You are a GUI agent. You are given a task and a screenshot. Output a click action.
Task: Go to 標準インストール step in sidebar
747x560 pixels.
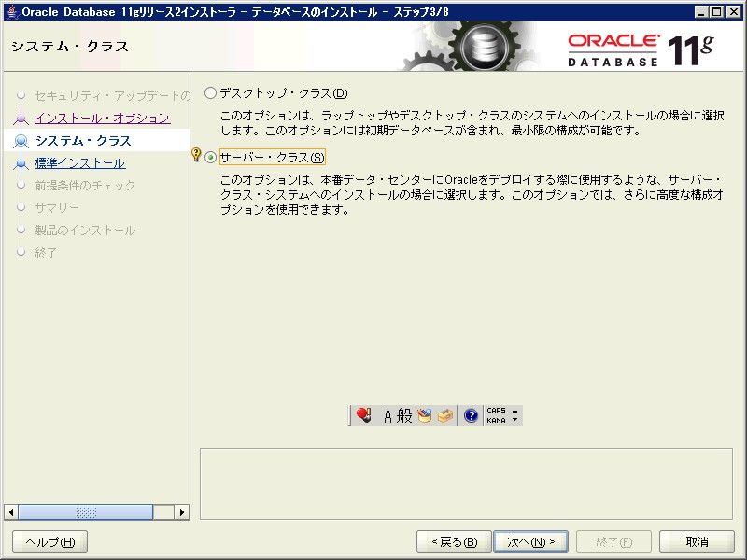(79, 163)
